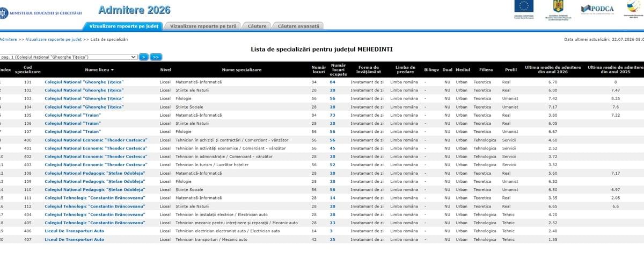
Task: Sort by Nume liceu column arrow
Action: [x=112, y=70]
